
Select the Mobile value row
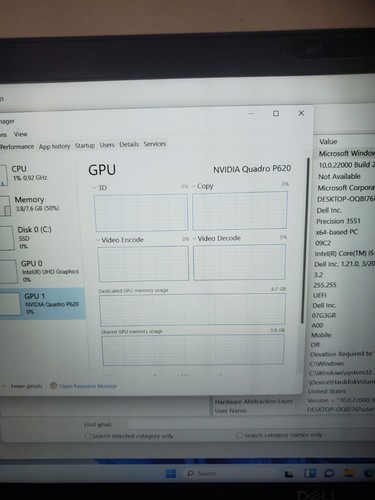(x=321, y=335)
